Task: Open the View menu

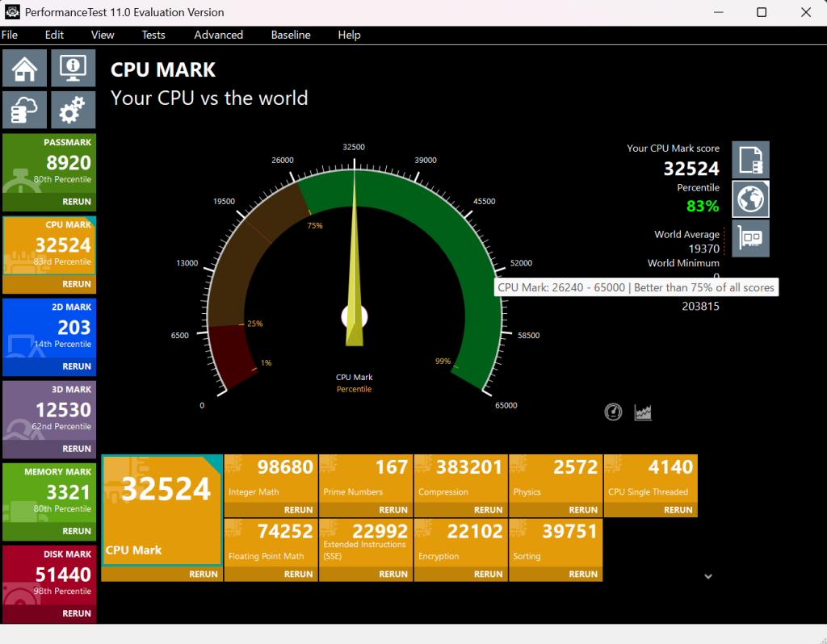Action: tap(103, 35)
